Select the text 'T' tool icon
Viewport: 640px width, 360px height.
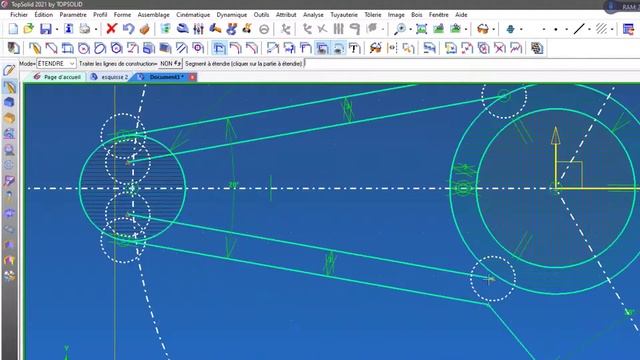point(354,48)
